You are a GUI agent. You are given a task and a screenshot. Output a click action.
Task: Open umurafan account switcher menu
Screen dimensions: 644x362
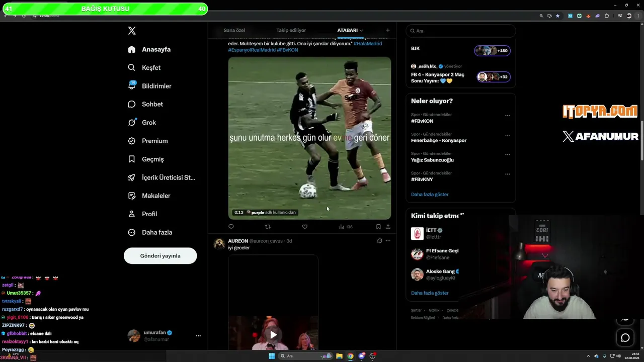pyautogui.click(x=164, y=335)
